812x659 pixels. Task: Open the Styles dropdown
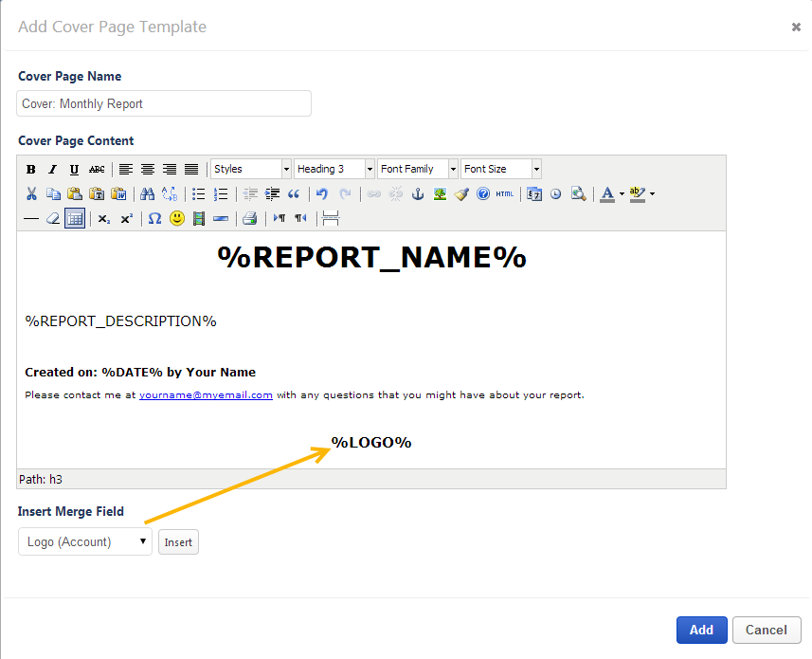[251, 169]
